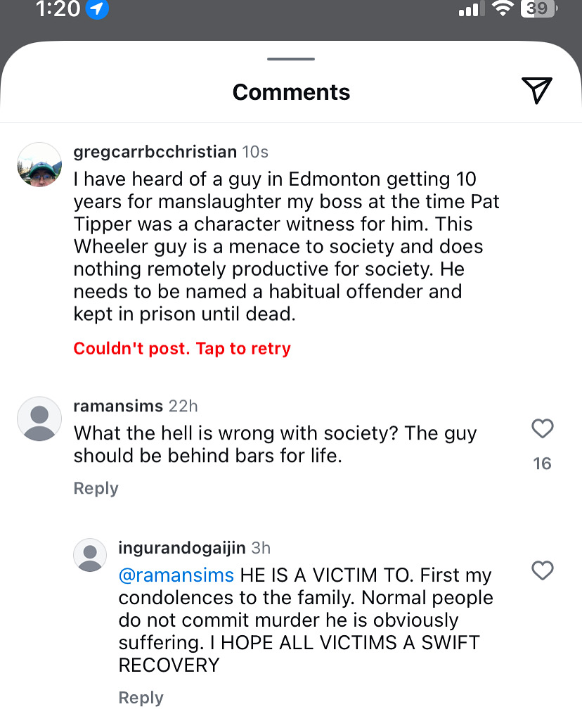The image size is (582, 728).
Task: Tap the battery indicator icon
Action: 539,9
